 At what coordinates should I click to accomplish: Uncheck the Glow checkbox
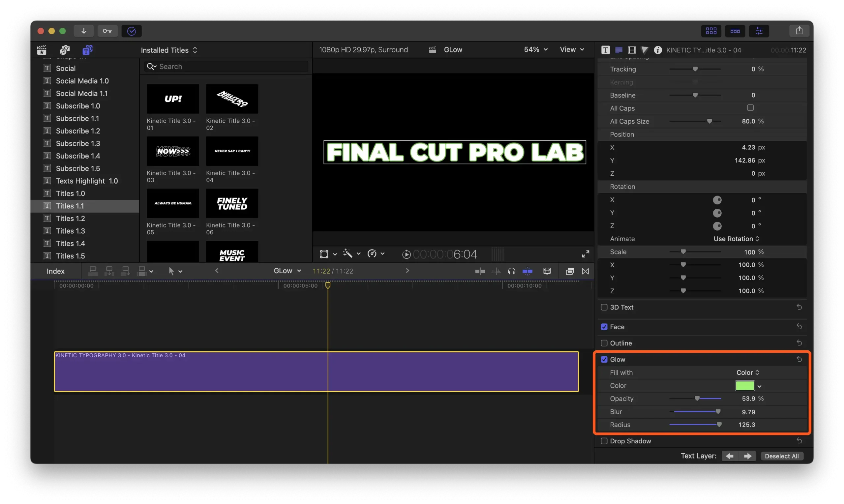pos(604,359)
